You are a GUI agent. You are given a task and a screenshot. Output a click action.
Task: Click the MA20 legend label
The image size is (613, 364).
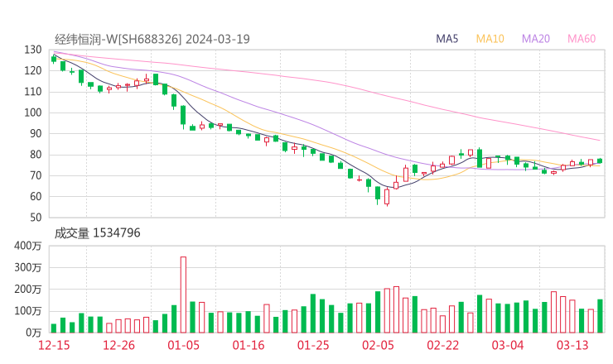click(x=536, y=39)
